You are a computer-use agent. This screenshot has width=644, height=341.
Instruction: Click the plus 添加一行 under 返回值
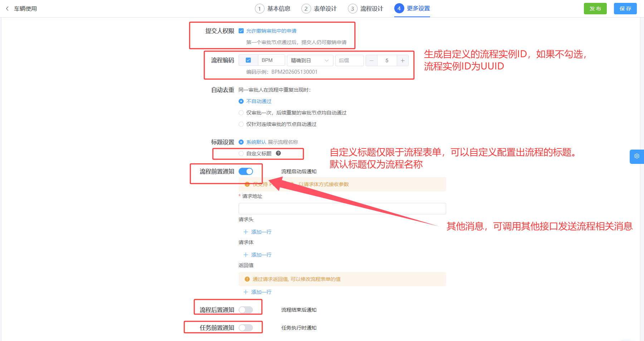257,292
